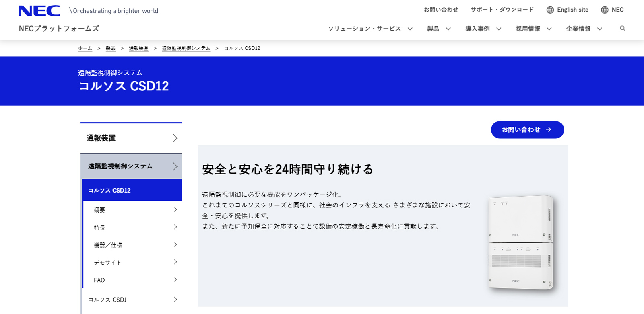Click the Orchestrating a brighter world tagline

tap(114, 11)
